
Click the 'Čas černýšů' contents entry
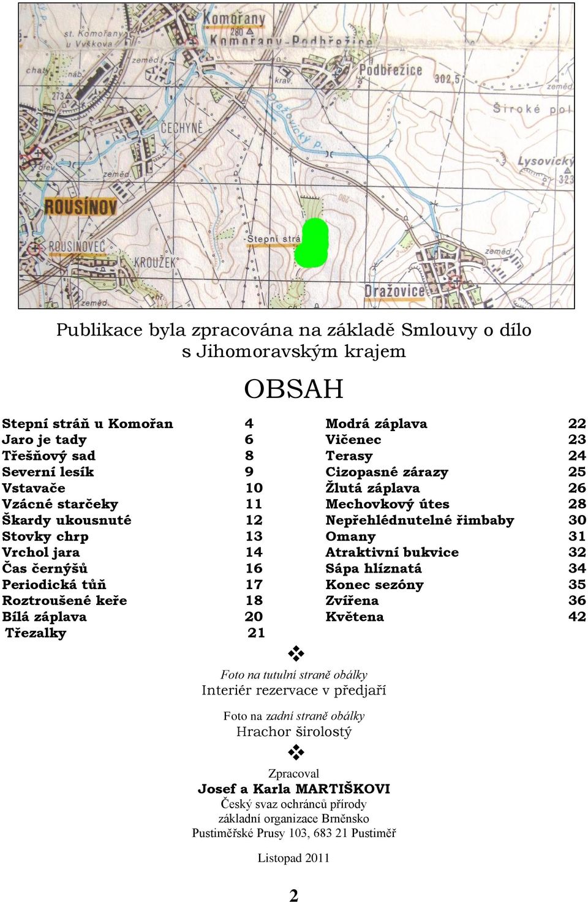point(45,568)
